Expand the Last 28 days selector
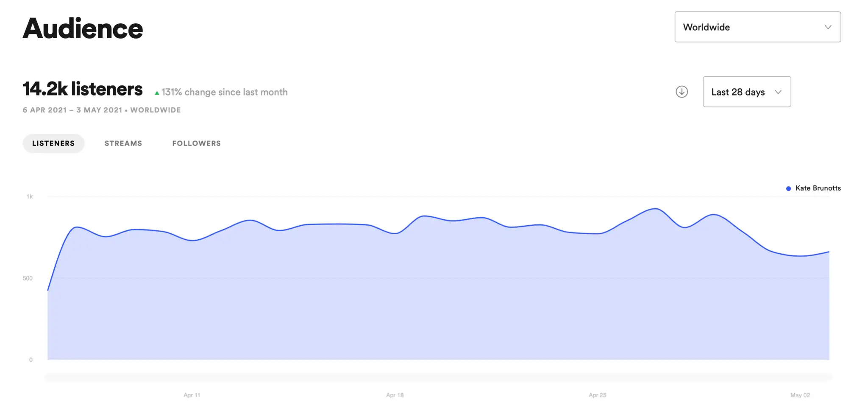 (x=746, y=92)
